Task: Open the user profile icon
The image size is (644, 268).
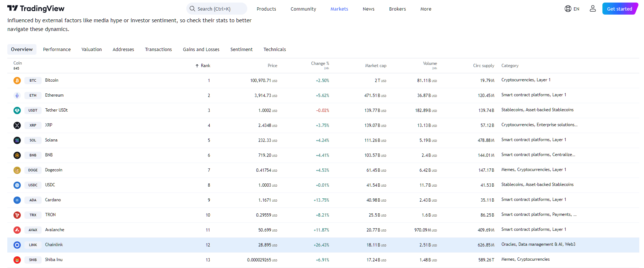Action: click(x=593, y=9)
